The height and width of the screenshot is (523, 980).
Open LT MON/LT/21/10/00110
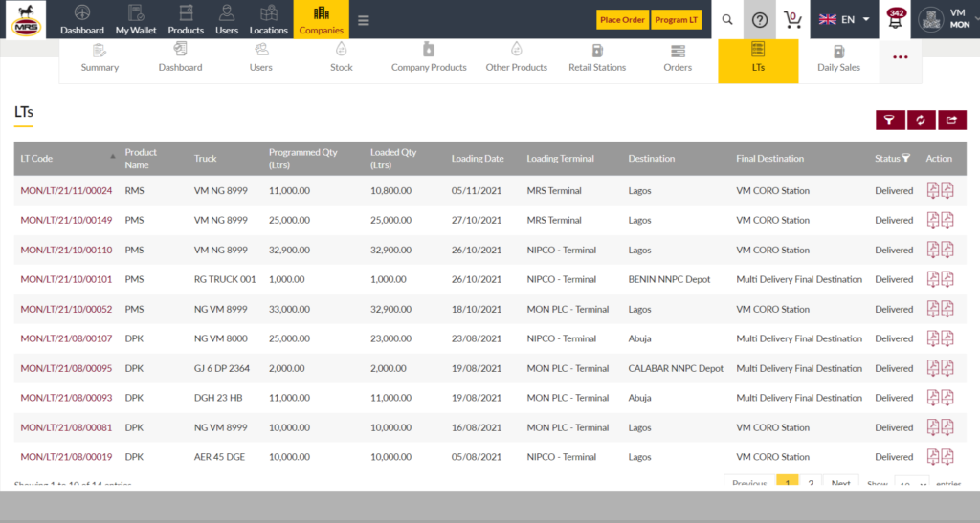(x=66, y=251)
